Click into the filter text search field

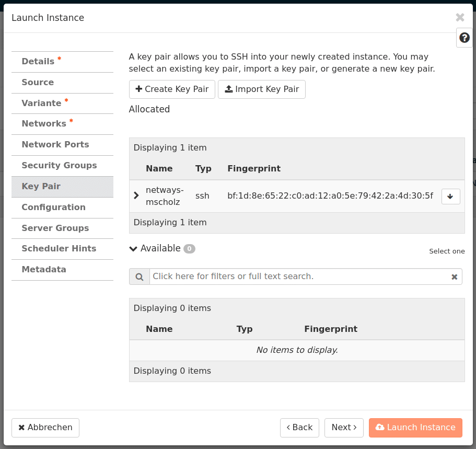(x=298, y=277)
